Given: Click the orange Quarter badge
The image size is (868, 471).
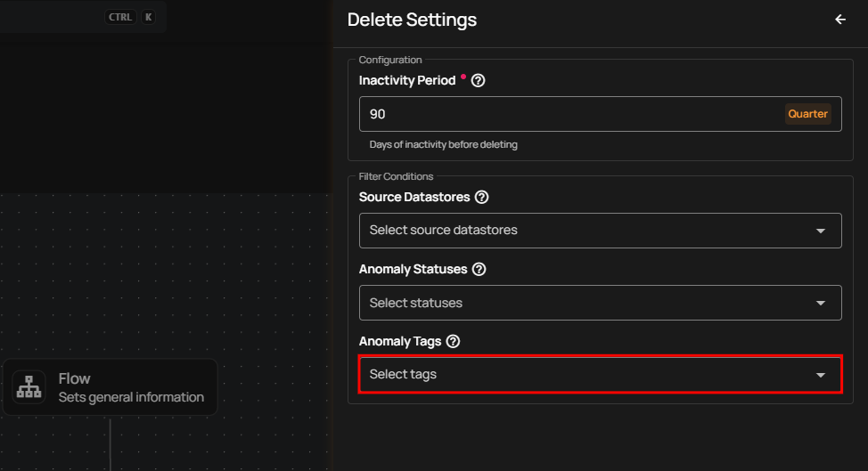Looking at the screenshot, I should click(807, 114).
